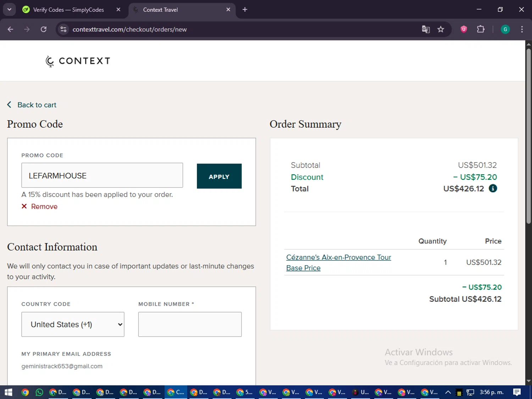Image resolution: width=532 pixels, height=399 pixels.
Task: Click the yellow tray icon
Action: tap(459, 393)
